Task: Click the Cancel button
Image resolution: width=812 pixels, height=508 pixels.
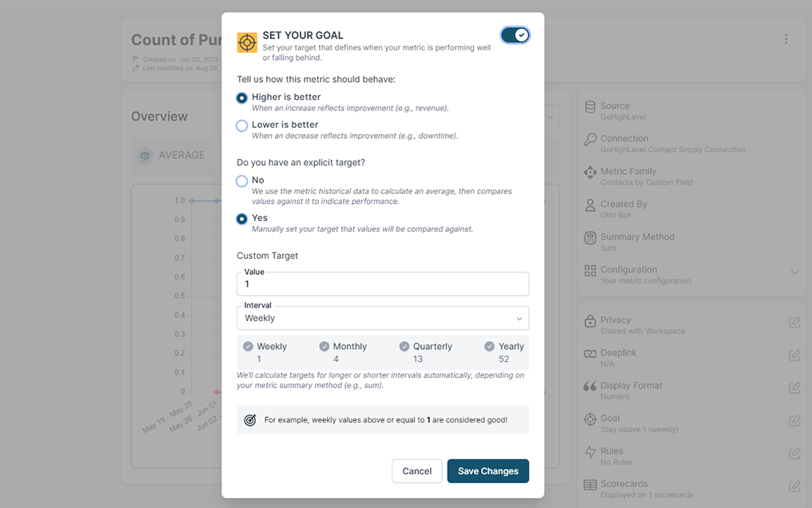Action: tap(416, 471)
